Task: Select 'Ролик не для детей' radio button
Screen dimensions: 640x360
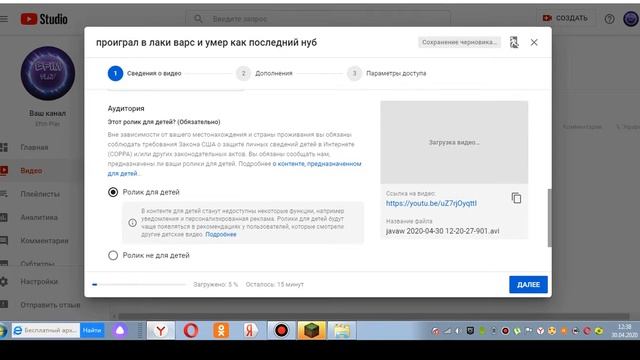Action: tap(113, 256)
